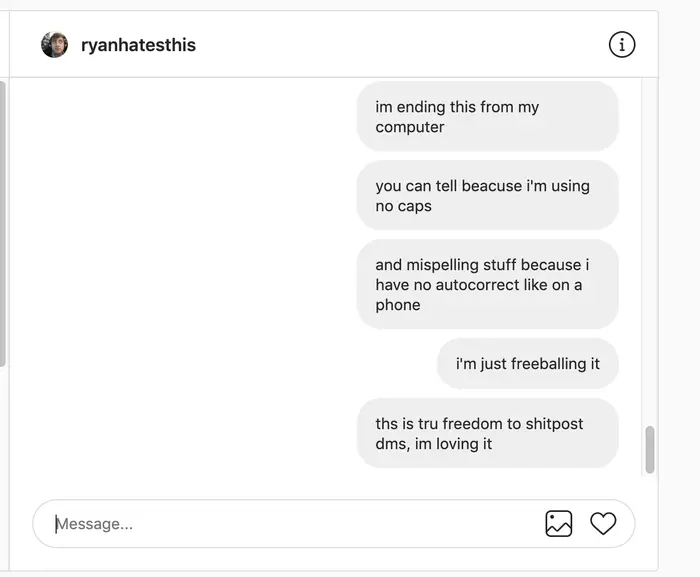The width and height of the screenshot is (700, 577).
Task: Open the ryanhatesthis username link
Action: [138, 45]
